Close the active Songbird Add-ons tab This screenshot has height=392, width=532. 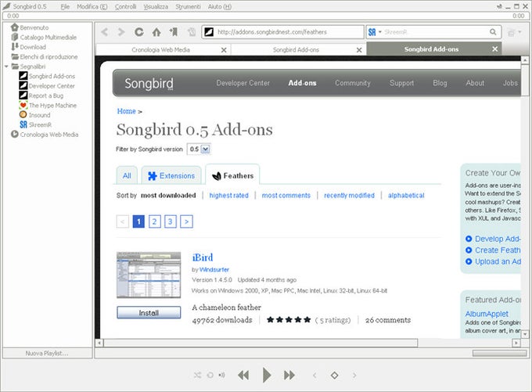pyautogui.click(x=495, y=49)
